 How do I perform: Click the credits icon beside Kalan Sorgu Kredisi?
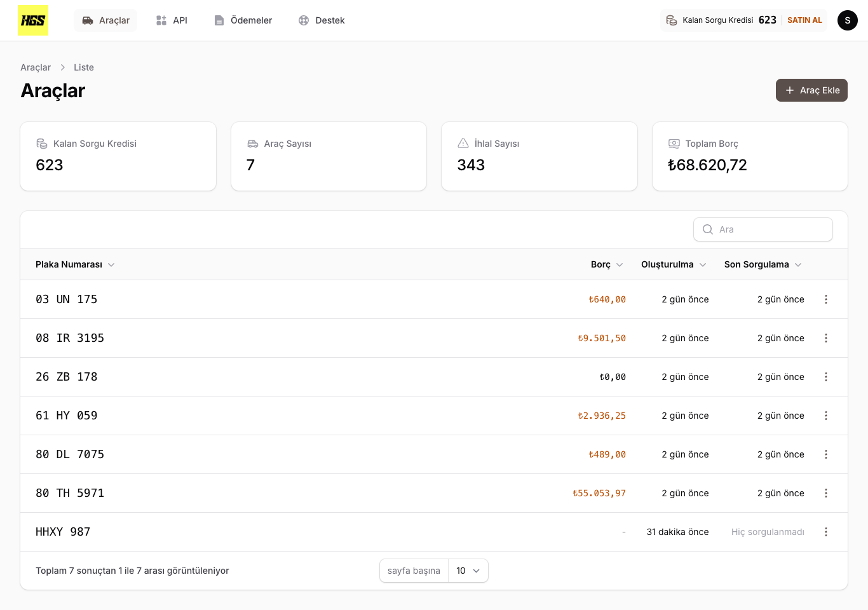point(672,20)
